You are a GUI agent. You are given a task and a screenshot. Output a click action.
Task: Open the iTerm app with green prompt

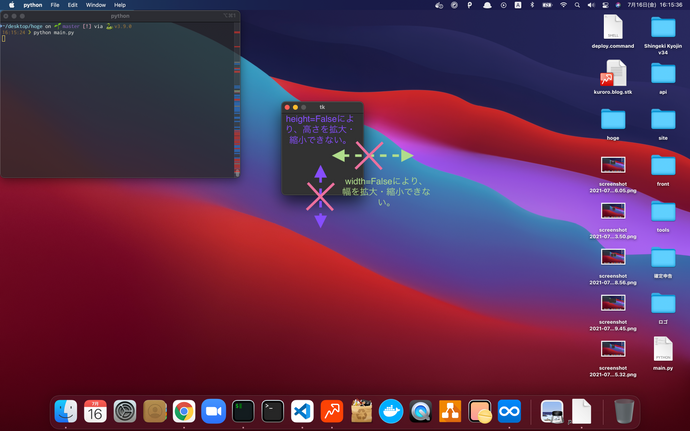(x=243, y=411)
